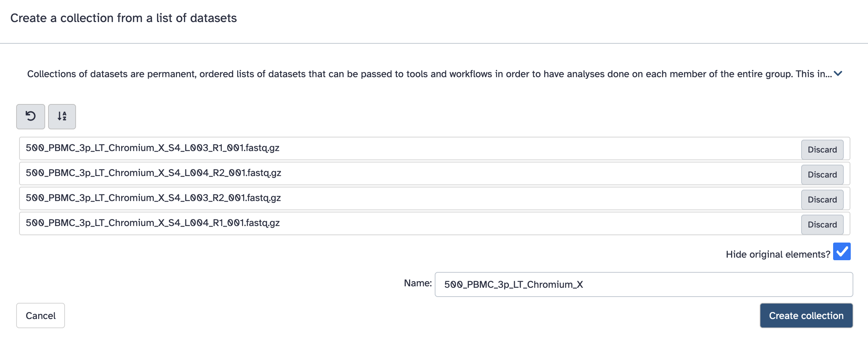Discard the L004_R2_001.fastq.gz dataset
The height and width of the screenshot is (344, 868).
tap(822, 175)
